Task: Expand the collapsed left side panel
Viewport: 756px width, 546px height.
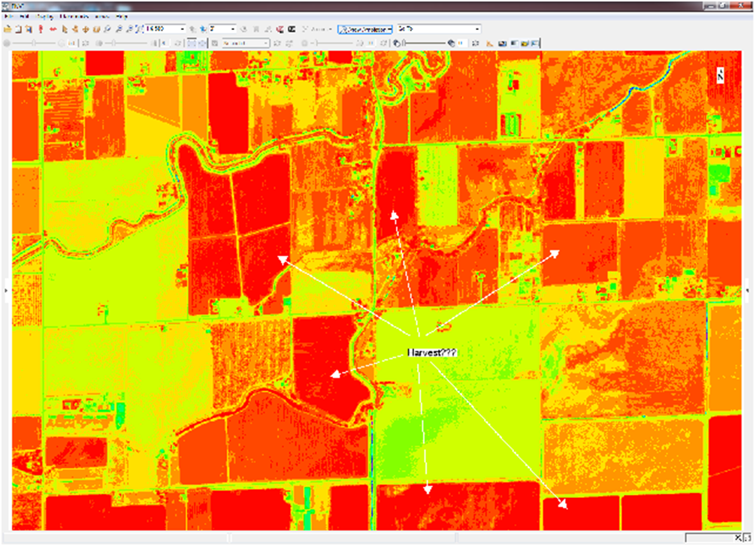Action: (6, 289)
